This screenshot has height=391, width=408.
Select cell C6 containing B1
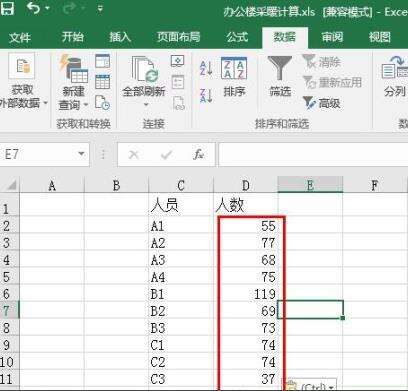(x=181, y=294)
